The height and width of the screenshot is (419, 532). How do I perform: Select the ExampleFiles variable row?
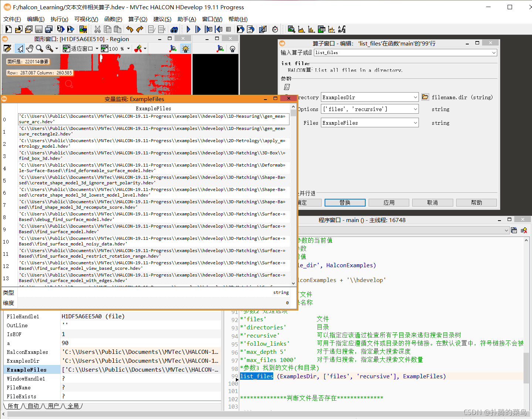[x=112, y=369]
